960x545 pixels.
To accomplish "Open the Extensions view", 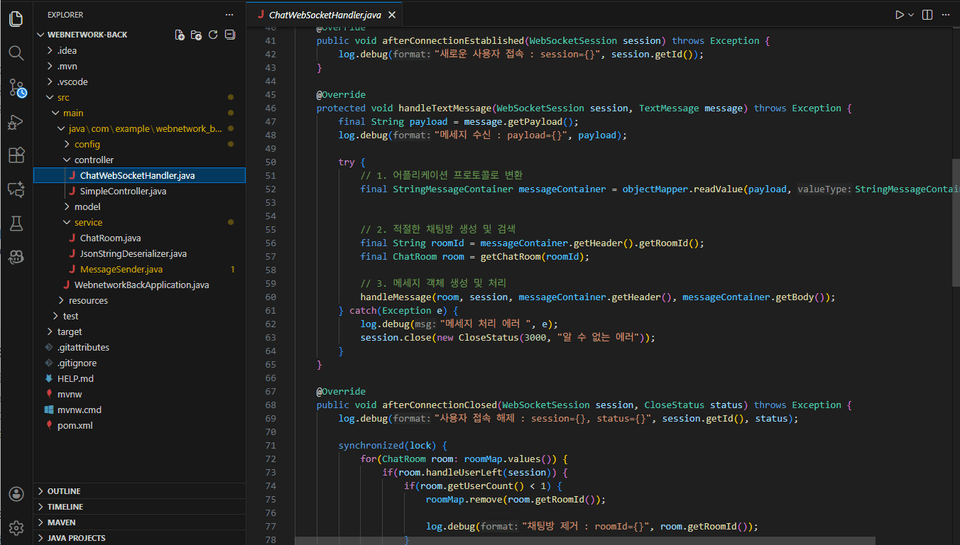I will (x=16, y=155).
